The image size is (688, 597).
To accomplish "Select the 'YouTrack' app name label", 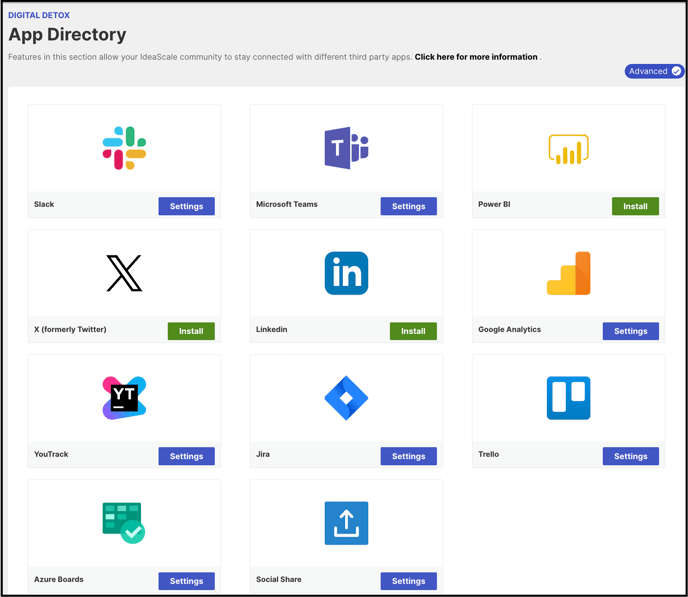I will 51,454.
